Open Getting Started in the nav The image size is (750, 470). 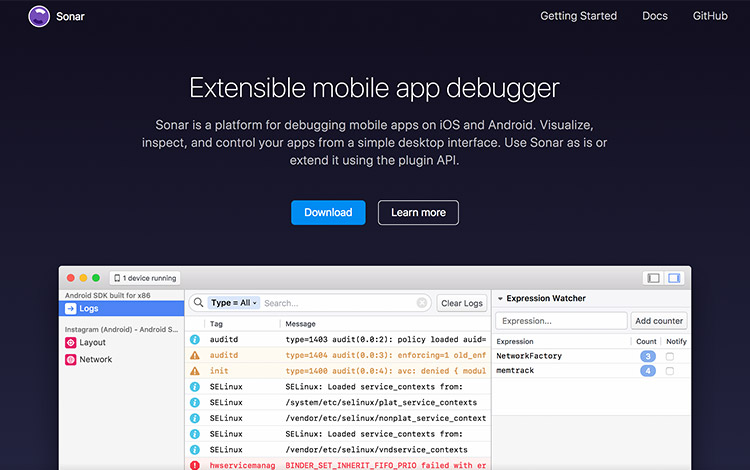pyautogui.click(x=578, y=16)
